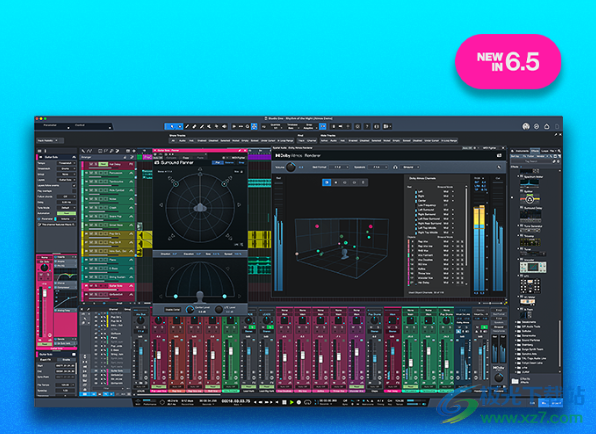
Task: Open the Binaural output dropdown
Action: [410, 167]
